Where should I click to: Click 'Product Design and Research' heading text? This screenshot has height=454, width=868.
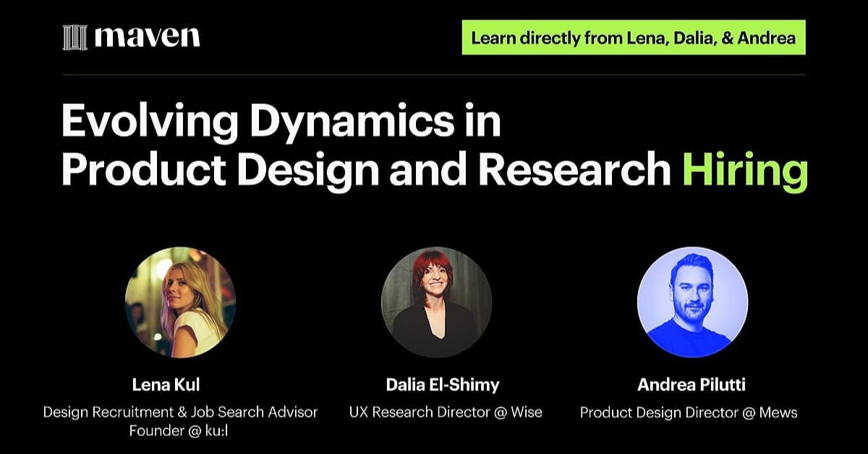pos(366,172)
